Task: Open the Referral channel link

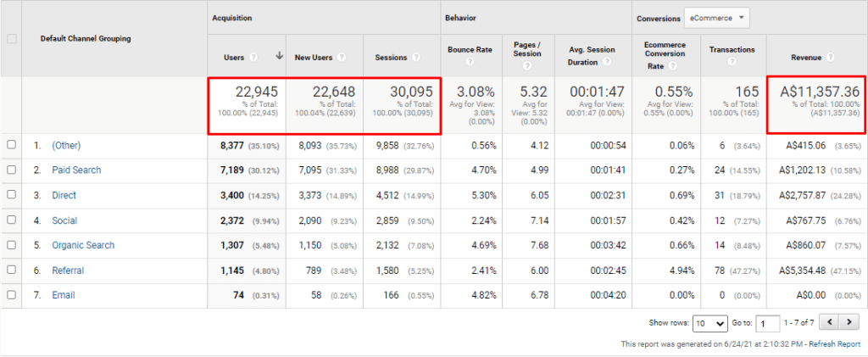Action: pyautogui.click(x=68, y=271)
